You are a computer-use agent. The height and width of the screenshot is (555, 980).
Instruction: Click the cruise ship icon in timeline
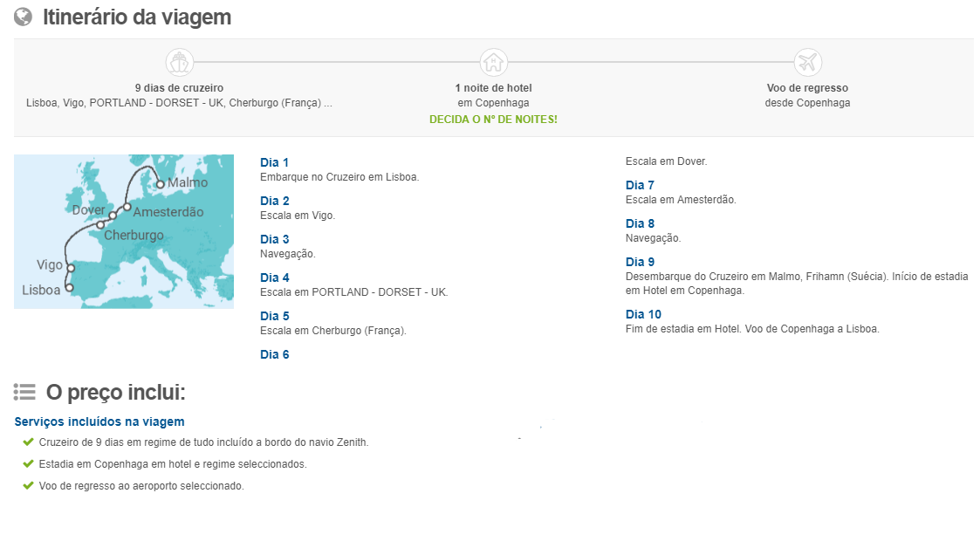[180, 62]
